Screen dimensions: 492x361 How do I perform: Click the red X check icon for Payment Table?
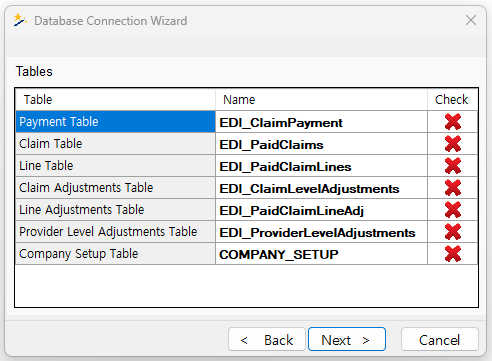pos(453,122)
